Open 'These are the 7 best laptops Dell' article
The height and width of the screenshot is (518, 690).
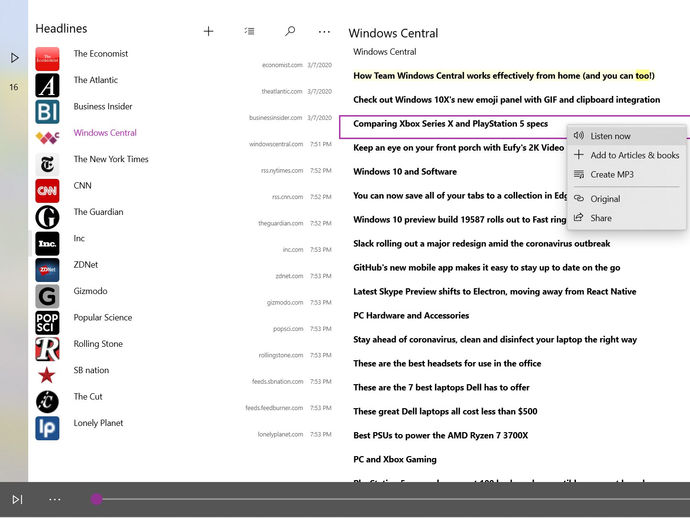441,388
